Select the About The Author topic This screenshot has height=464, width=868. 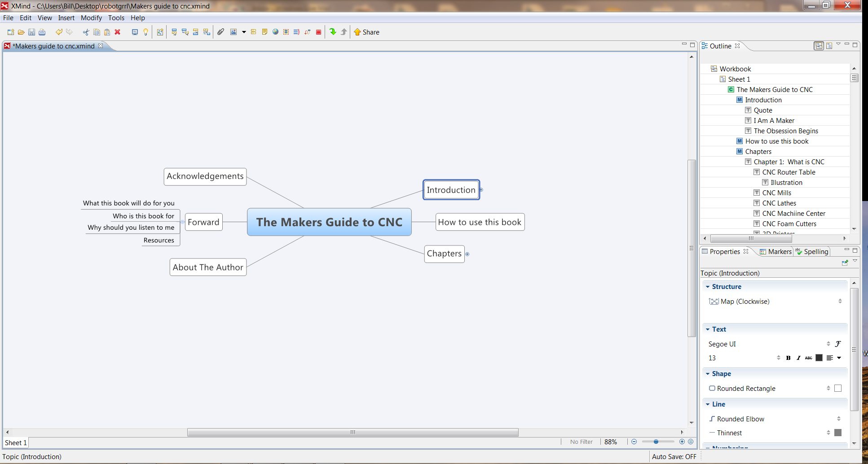[208, 267]
